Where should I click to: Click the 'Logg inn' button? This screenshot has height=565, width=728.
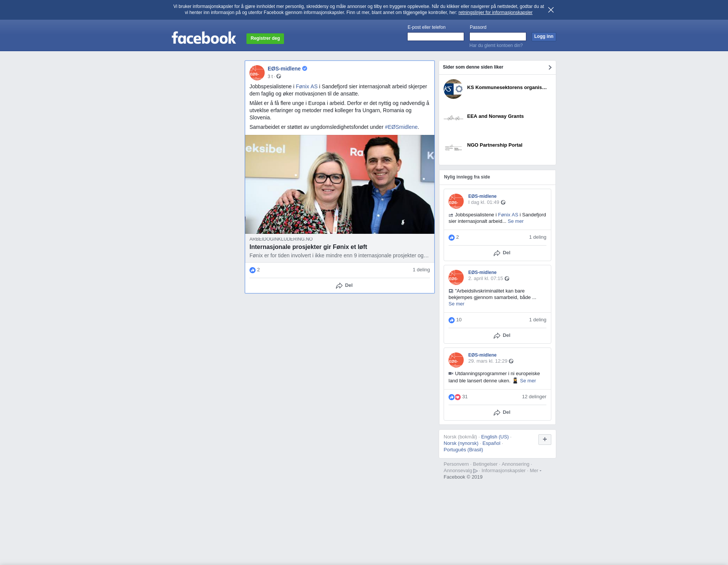(x=543, y=37)
